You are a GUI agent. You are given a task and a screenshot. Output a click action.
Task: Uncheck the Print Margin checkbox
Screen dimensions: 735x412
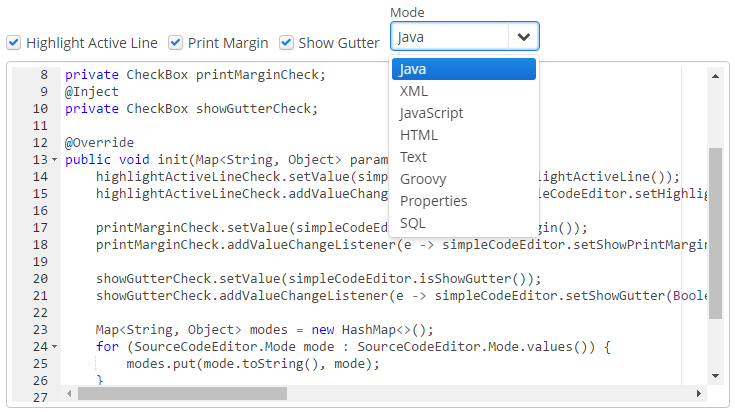176,43
